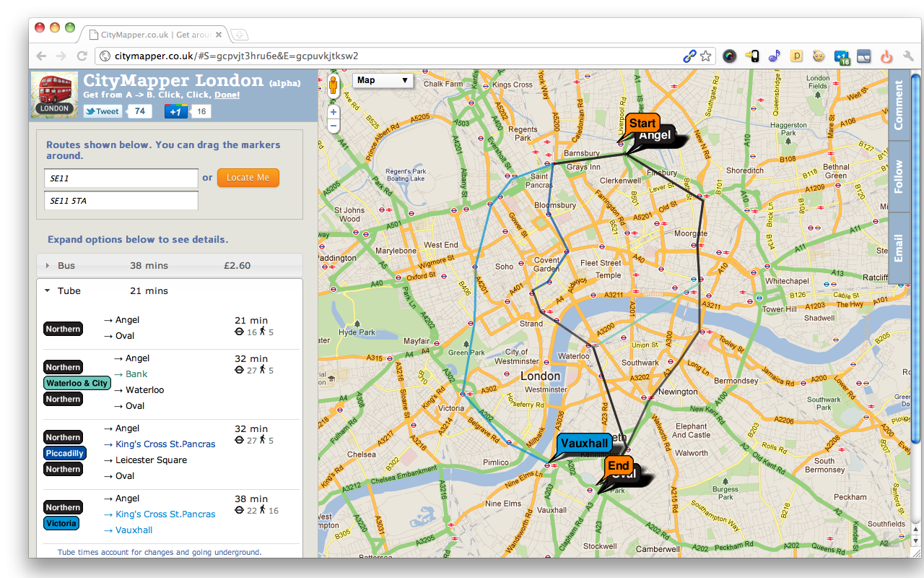The height and width of the screenshot is (578, 924).
Task: Open the colorful camera lens extension
Action: (x=730, y=56)
